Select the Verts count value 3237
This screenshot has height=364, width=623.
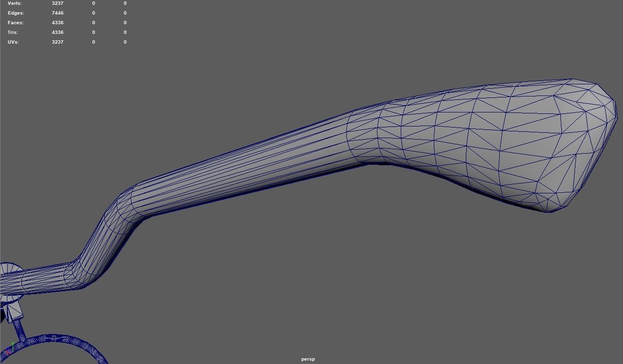pyautogui.click(x=58, y=3)
